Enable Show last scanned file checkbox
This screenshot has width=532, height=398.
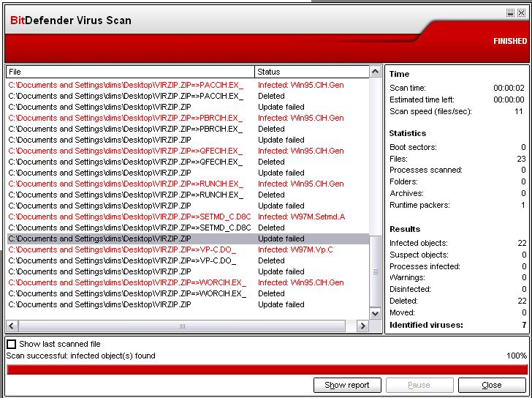click(11, 345)
